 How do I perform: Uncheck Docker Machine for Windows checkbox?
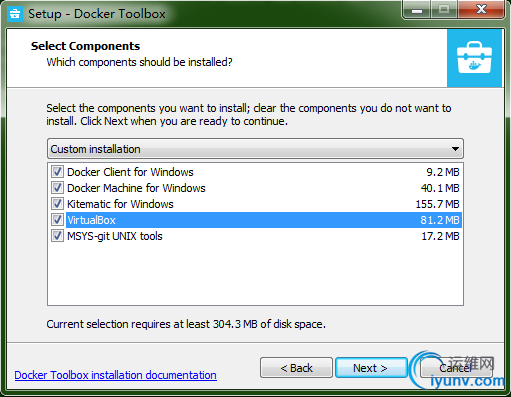point(57,188)
